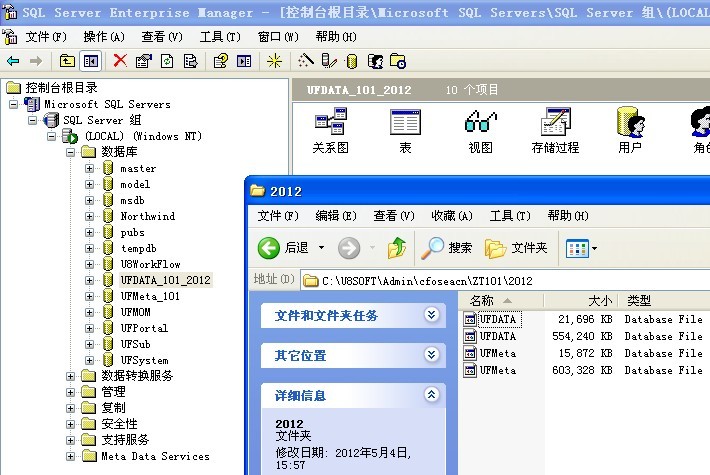The width and height of the screenshot is (710, 475).
Task: Expand the master database node
Action: coord(89,168)
